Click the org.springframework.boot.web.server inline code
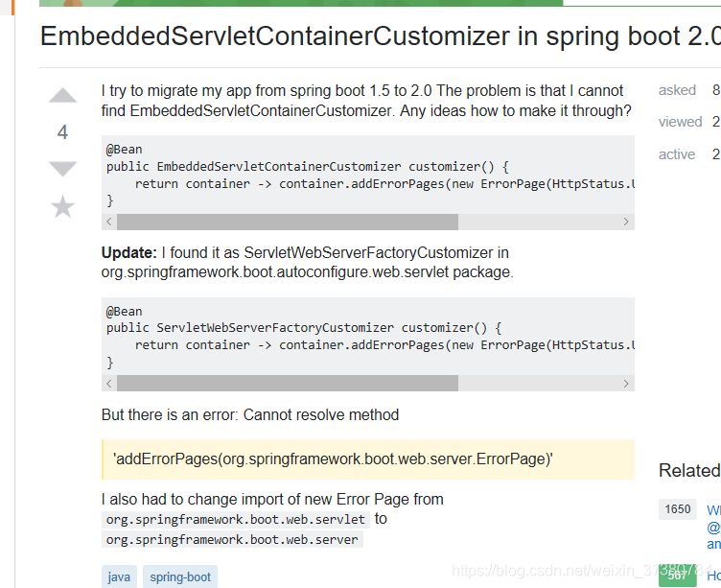721x588 pixels. [x=232, y=539]
